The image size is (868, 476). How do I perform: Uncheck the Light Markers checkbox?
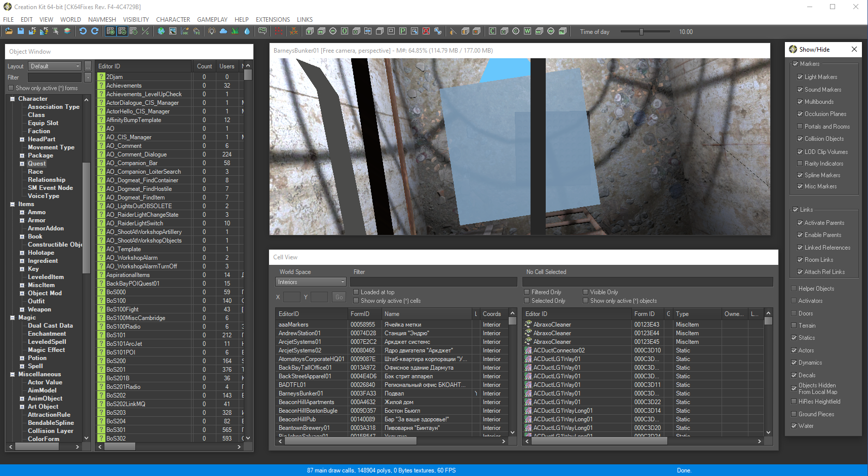pyautogui.click(x=800, y=77)
